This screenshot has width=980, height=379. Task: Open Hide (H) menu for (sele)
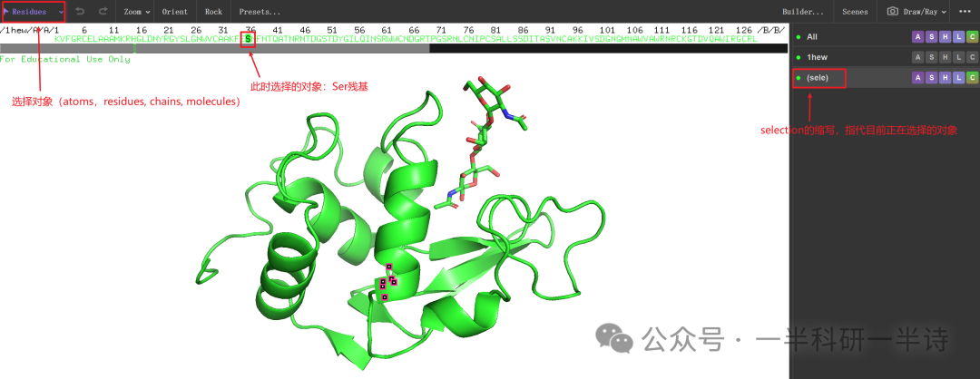pyautogui.click(x=945, y=77)
